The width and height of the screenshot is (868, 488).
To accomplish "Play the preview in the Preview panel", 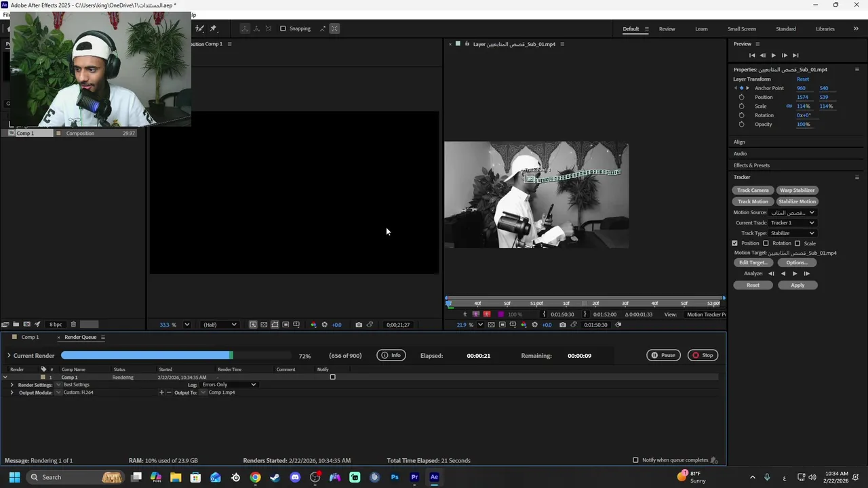I will tap(773, 55).
